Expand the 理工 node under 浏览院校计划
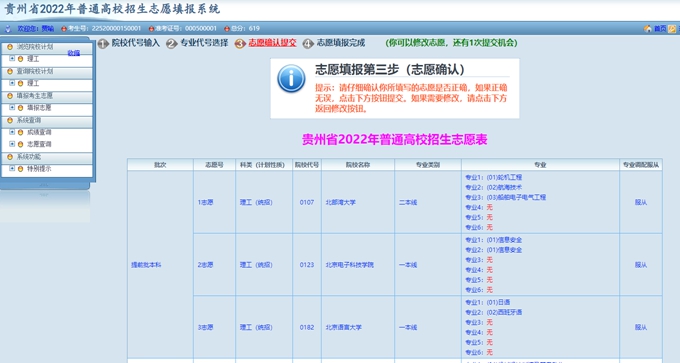The width and height of the screenshot is (680, 363). click(12, 58)
